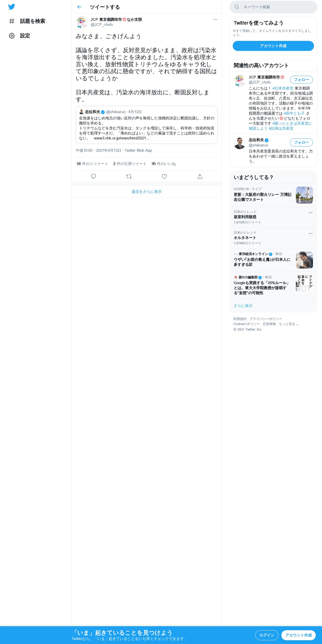Show more replies 返信をさらに表示
The image size is (322, 644).
pyautogui.click(x=147, y=192)
